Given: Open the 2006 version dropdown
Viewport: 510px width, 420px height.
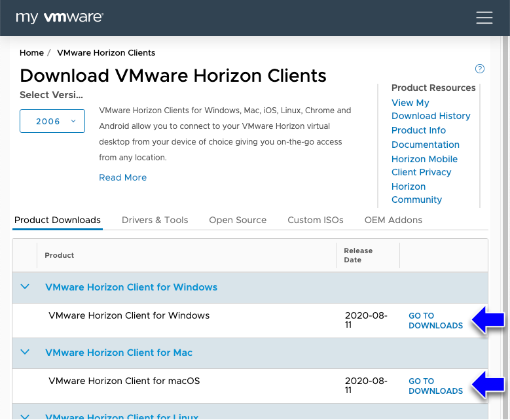Looking at the screenshot, I should pos(52,121).
